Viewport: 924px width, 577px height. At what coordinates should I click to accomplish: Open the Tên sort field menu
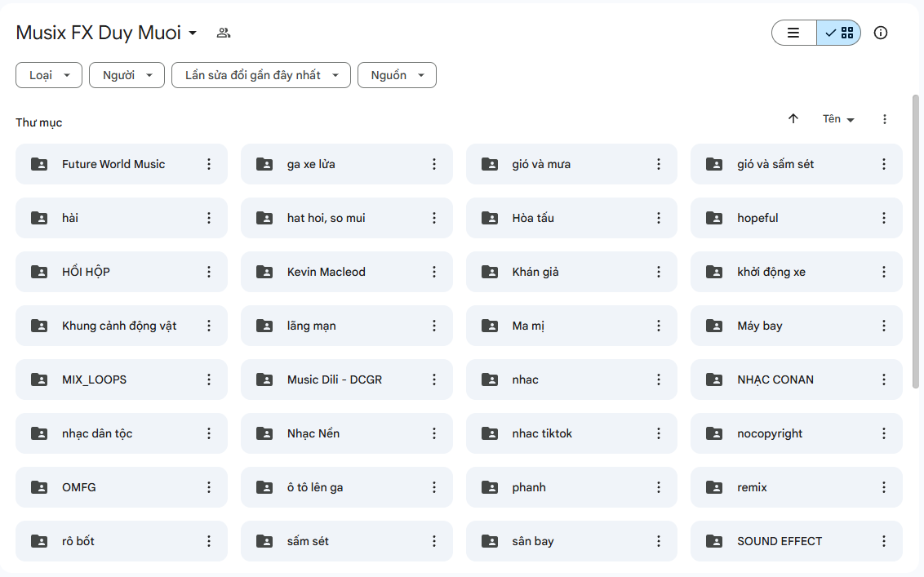click(838, 119)
